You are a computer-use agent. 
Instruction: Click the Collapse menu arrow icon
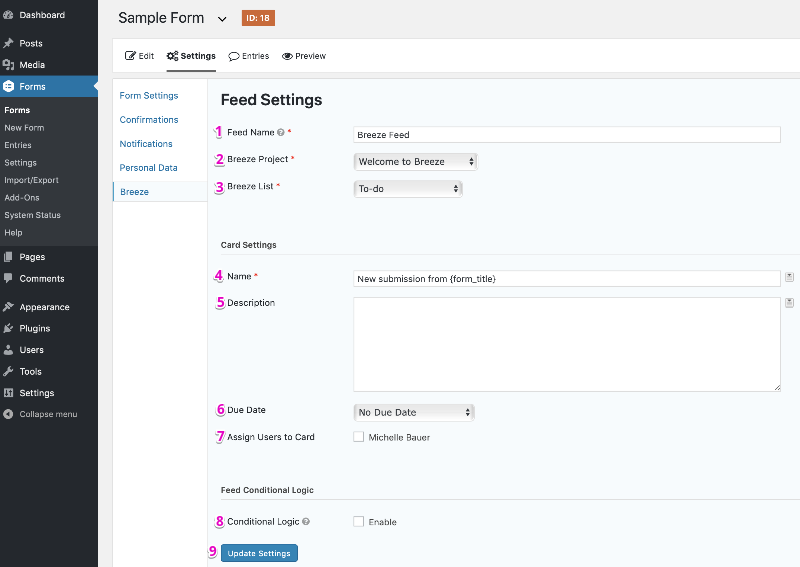pyautogui.click(x=8, y=414)
